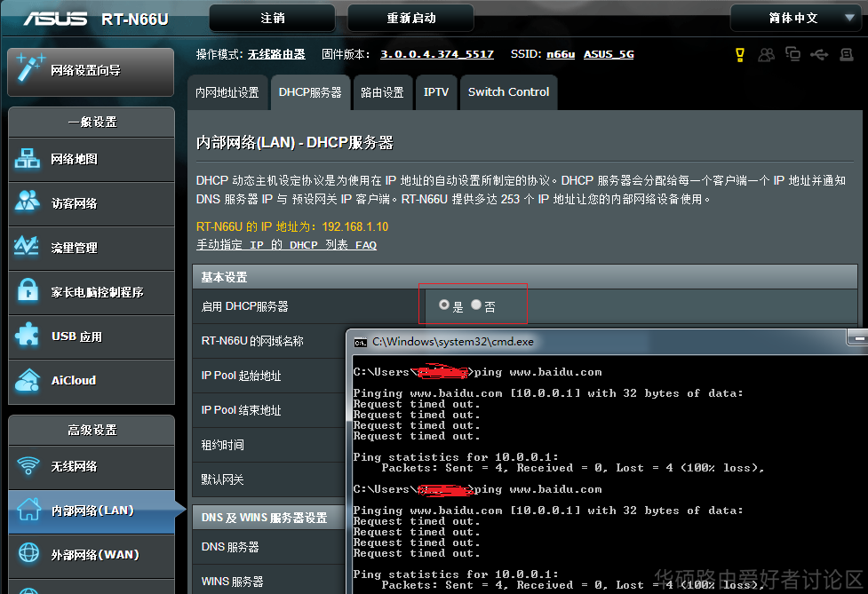Open AiCloud in the sidebar
Image resolution: width=868 pixels, height=594 pixels.
click(92, 381)
